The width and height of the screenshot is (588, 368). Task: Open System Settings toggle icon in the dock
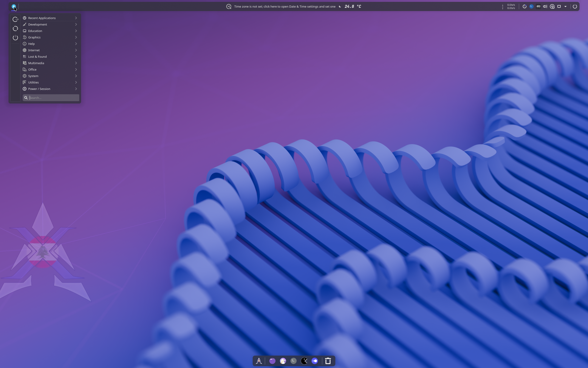pyautogui.click(x=315, y=361)
